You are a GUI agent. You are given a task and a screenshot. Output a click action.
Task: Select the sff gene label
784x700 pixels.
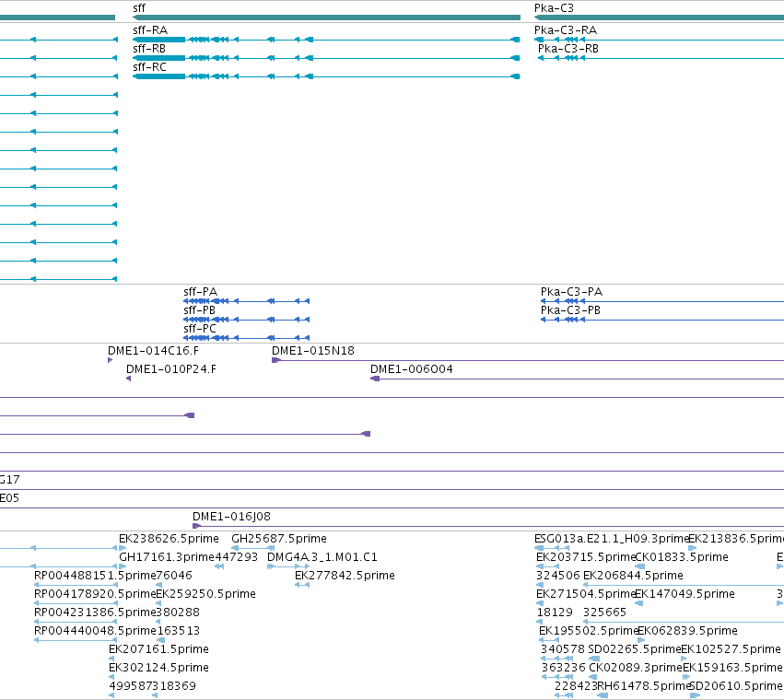click(x=139, y=8)
